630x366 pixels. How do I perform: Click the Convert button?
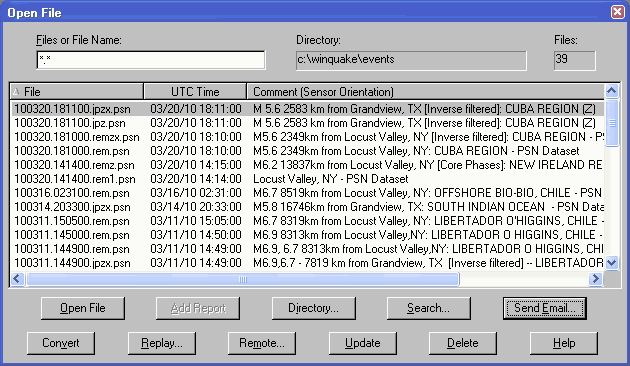(x=61, y=343)
